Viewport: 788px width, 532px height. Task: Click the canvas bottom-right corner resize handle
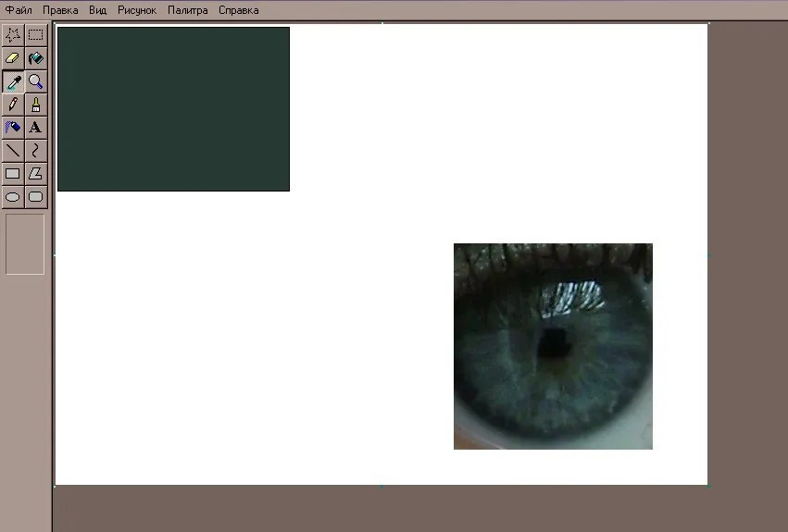(x=708, y=486)
